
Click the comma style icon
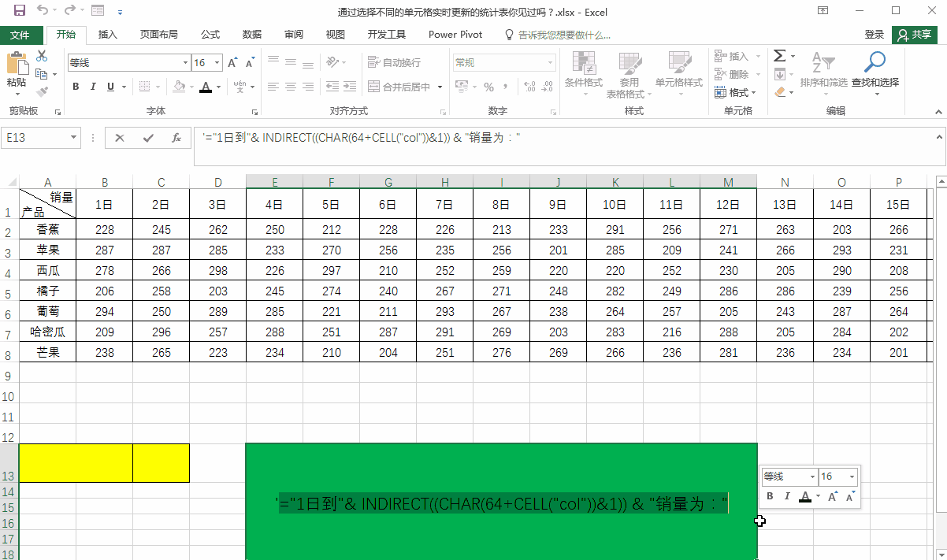[505, 87]
